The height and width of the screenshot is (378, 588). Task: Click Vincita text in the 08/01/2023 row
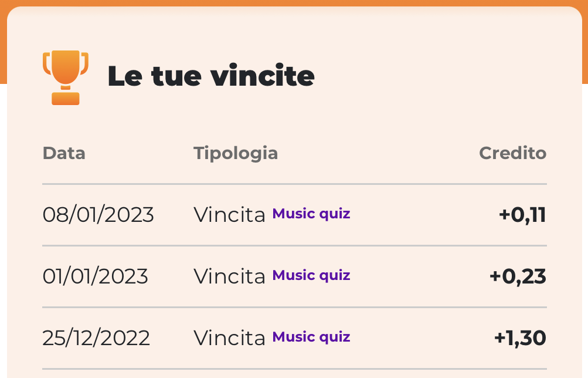point(229,215)
